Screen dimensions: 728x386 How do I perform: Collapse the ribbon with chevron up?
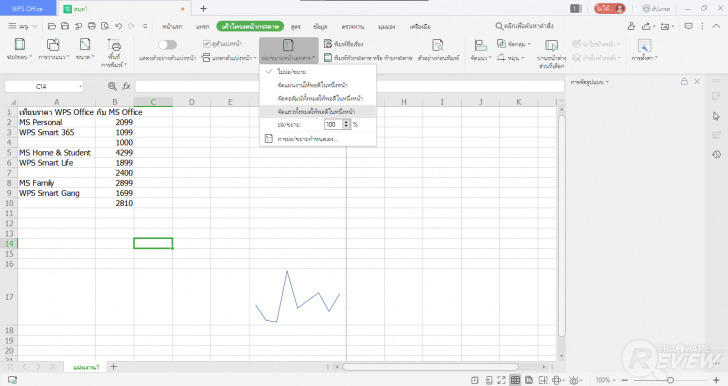click(716, 26)
